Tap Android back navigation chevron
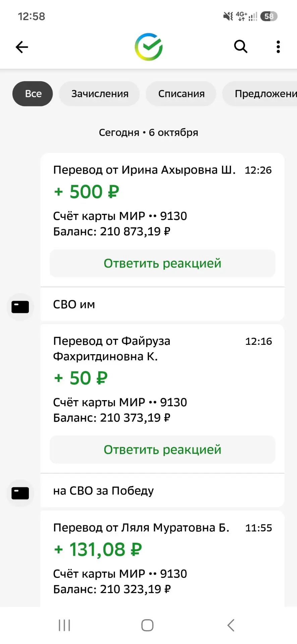This screenshot has width=297, height=644. coord(231,625)
